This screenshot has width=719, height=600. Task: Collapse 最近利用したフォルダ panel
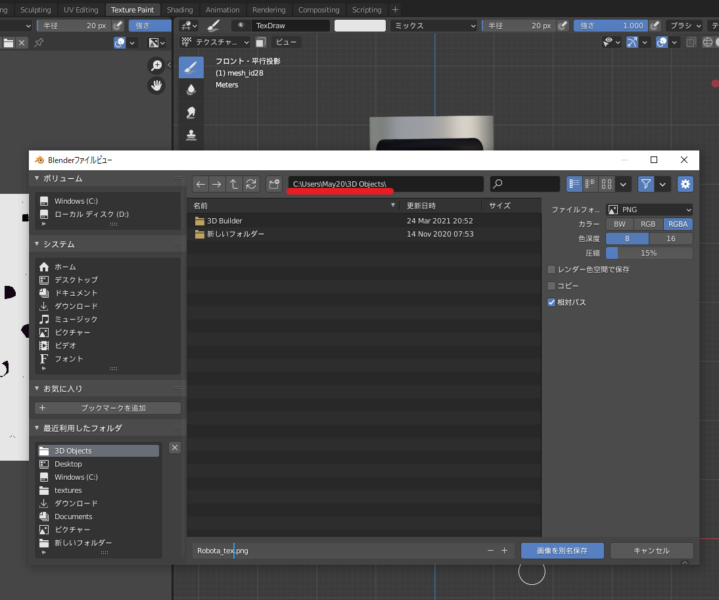[37, 428]
